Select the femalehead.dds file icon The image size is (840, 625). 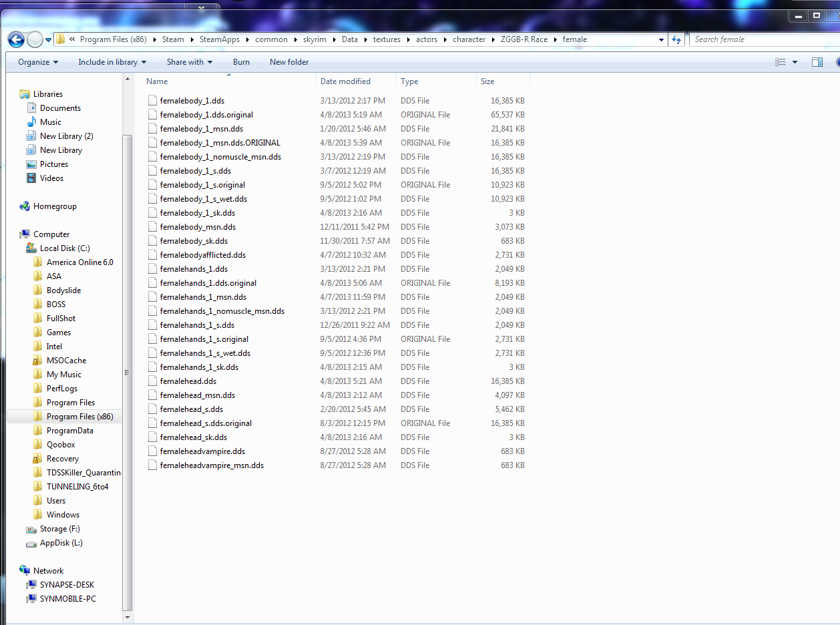153,381
